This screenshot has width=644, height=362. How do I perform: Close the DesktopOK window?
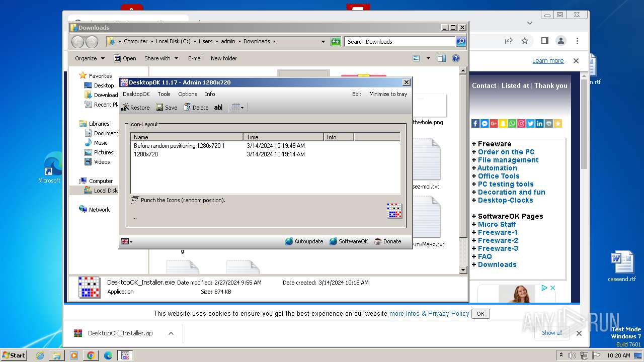(407, 82)
